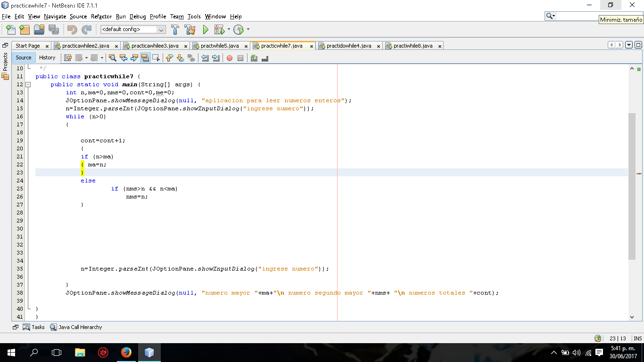Image resolution: width=644 pixels, height=362 pixels.
Task: Open the Windows Start menu
Action: pyautogui.click(x=11, y=353)
